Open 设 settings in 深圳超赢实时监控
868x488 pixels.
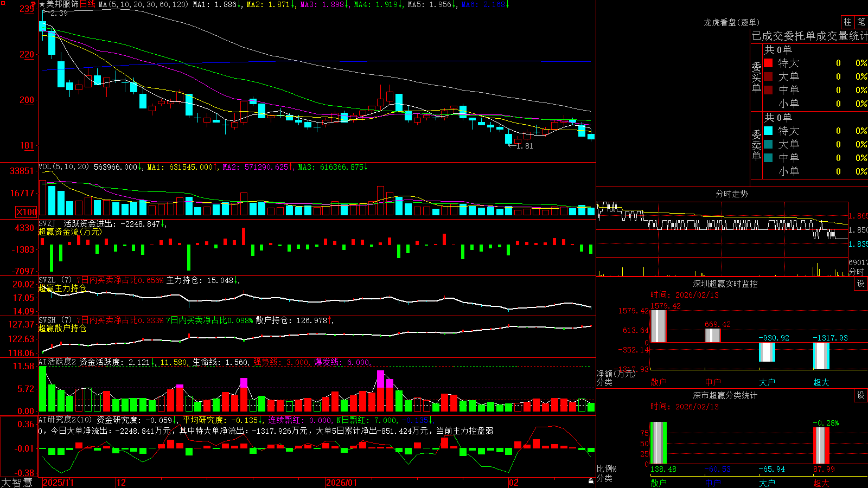pos(860,284)
